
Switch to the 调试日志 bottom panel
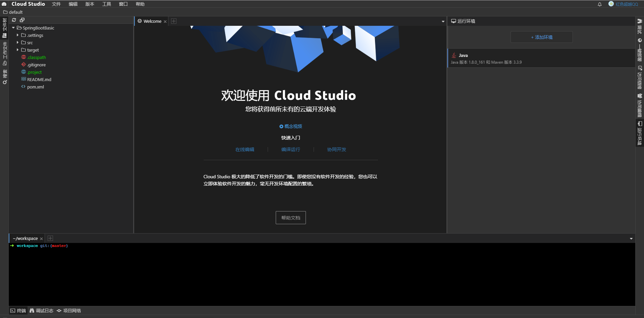click(41, 311)
